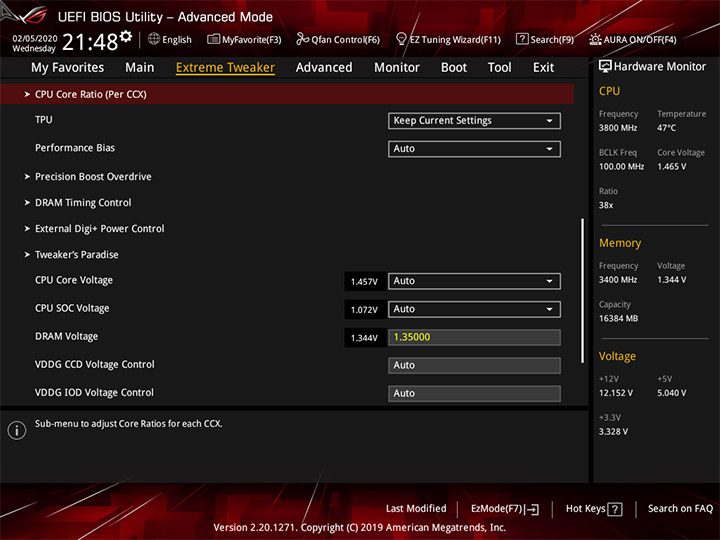Click the English language label

(x=177, y=39)
